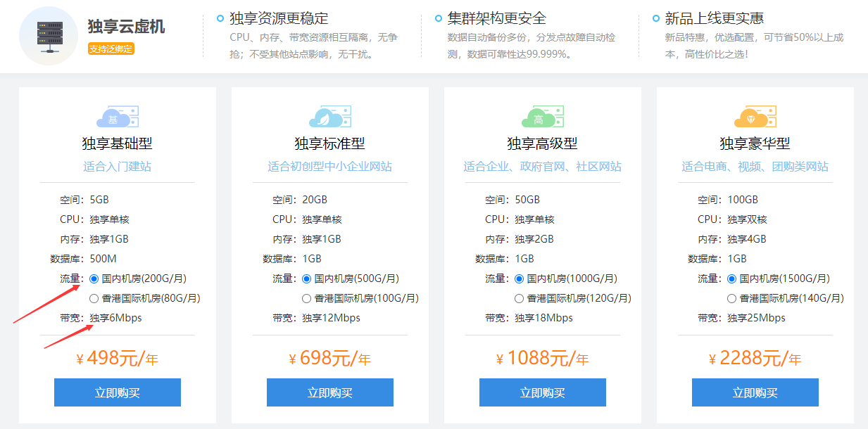
Task: Click the leaf cloud icon above 独享标准型
Action: pos(329,117)
